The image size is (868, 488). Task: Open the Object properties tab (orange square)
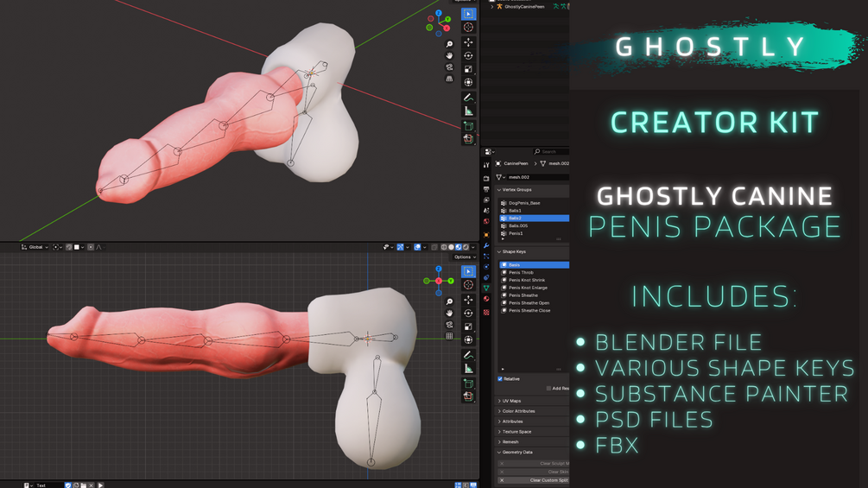coord(486,235)
